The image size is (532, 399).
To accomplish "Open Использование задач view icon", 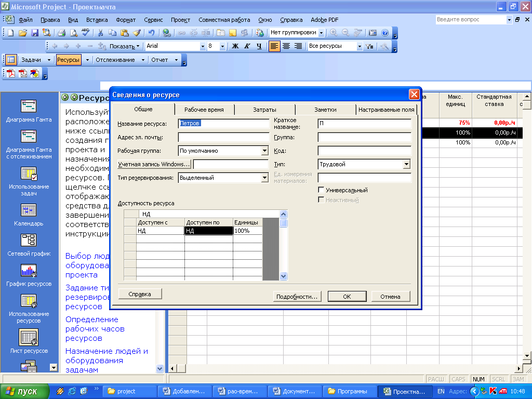I will (x=29, y=174).
